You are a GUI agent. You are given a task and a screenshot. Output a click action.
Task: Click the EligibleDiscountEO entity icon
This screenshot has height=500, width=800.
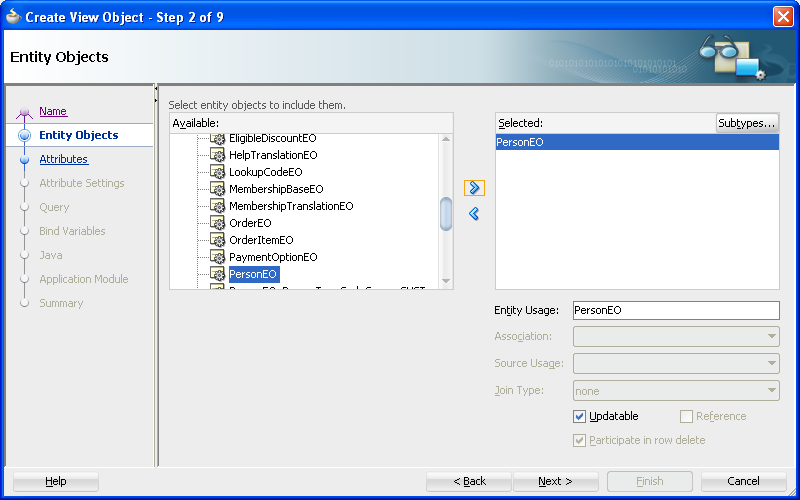coord(218,139)
